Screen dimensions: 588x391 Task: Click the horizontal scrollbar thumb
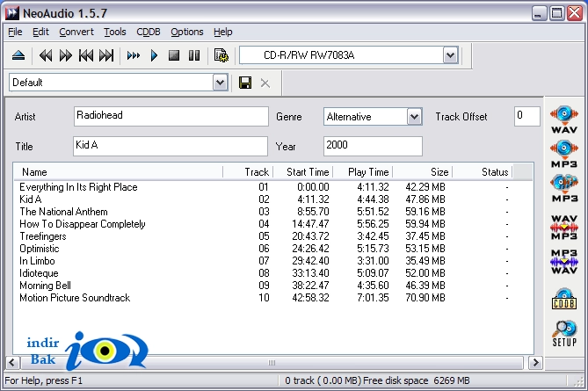[272, 363]
